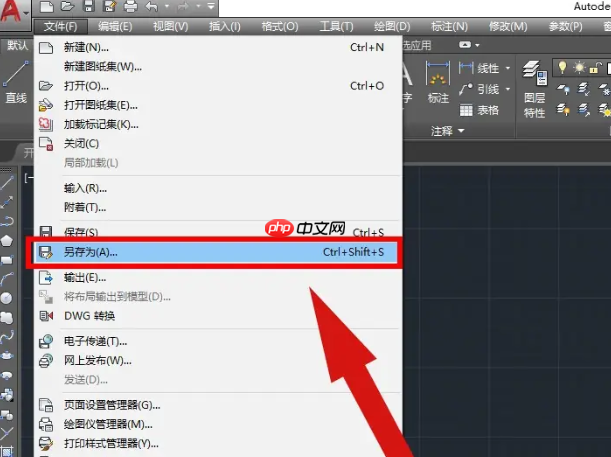
Task: Expand the 引线 leader dropdown arrow
Action: (x=508, y=89)
